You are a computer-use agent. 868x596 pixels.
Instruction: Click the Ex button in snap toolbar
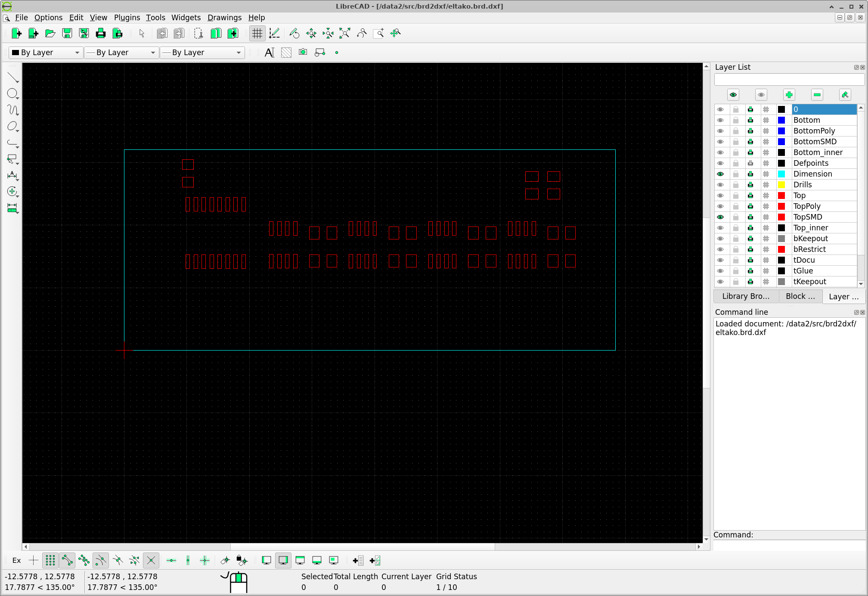click(x=16, y=560)
